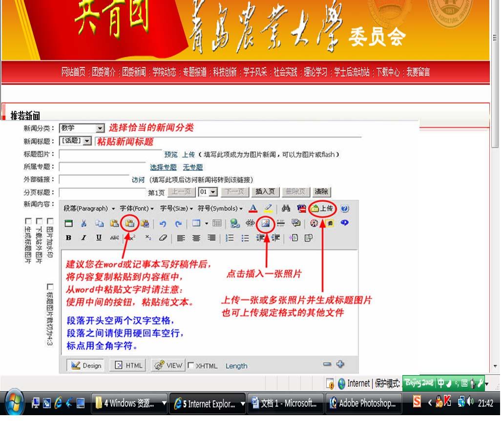Check the 标题图片裁切为4:3 checkbox
The width and height of the screenshot is (504, 421).
click(x=50, y=287)
